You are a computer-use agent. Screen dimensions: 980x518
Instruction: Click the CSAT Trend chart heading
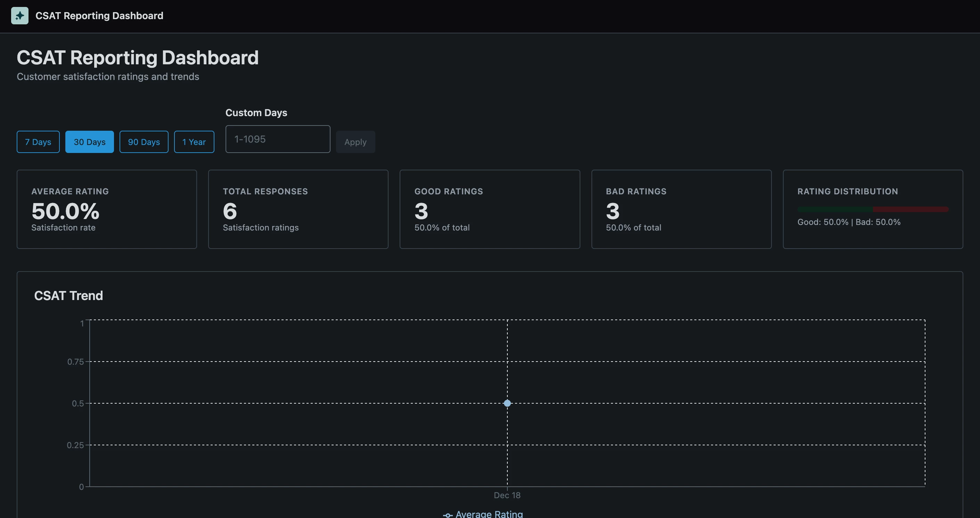68,296
